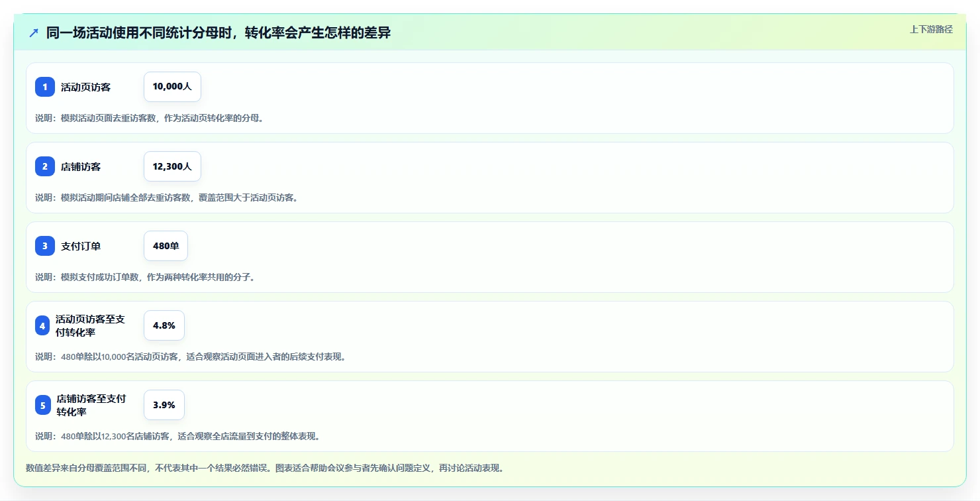The height and width of the screenshot is (501, 980).
Task: Click the step 1 number badge
Action: click(45, 87)
